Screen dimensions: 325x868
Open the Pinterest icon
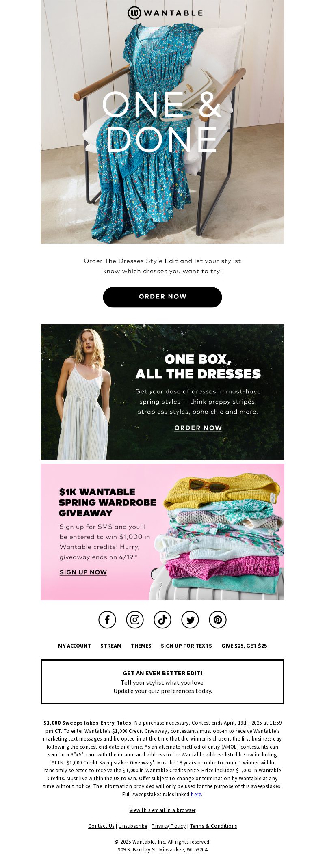coord(218,620)
